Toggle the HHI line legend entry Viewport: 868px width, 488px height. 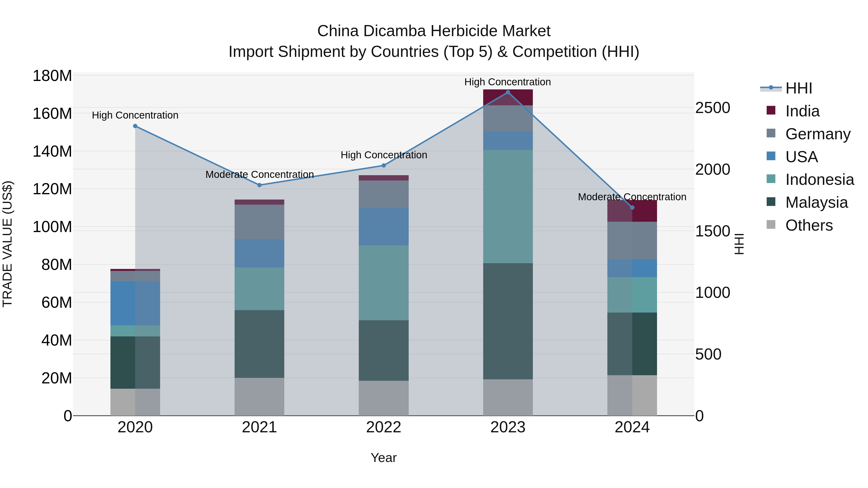point(786,88)
